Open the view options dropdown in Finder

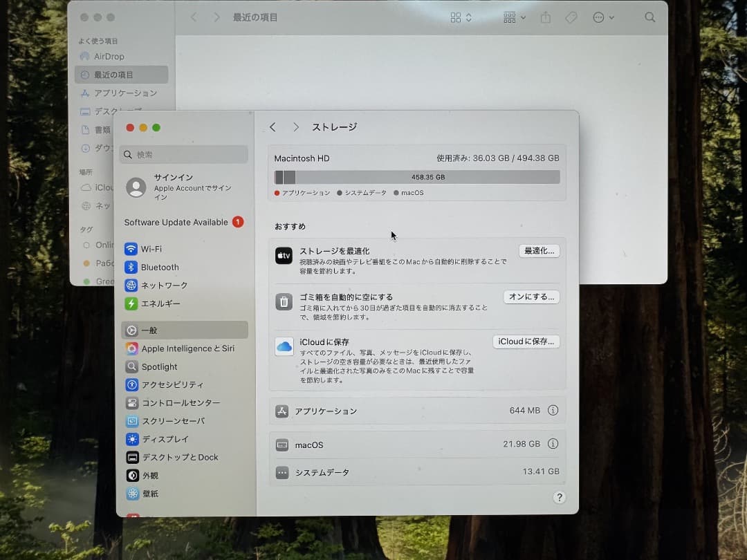(459, 17)
